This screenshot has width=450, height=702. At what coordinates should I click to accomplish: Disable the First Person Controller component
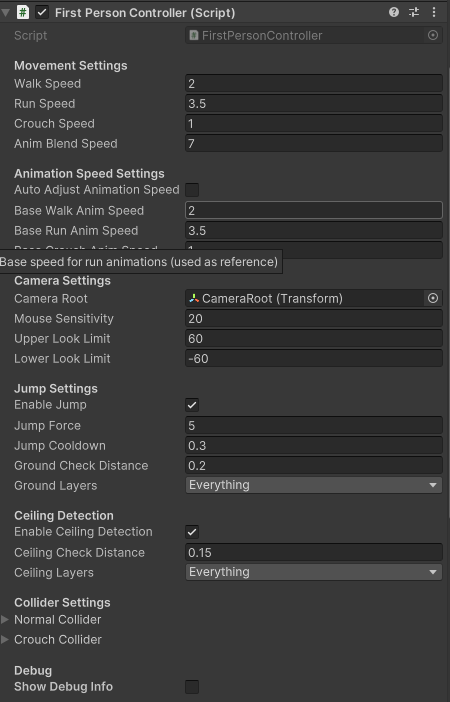point(42,12)
